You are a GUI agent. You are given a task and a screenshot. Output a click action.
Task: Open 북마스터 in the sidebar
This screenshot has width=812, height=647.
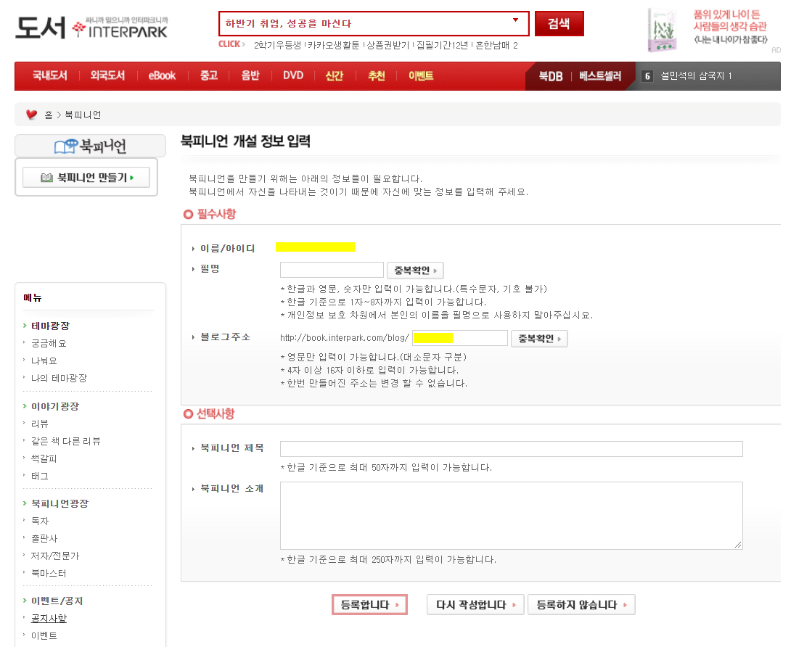pyautogui.click(x=49, y=573)
